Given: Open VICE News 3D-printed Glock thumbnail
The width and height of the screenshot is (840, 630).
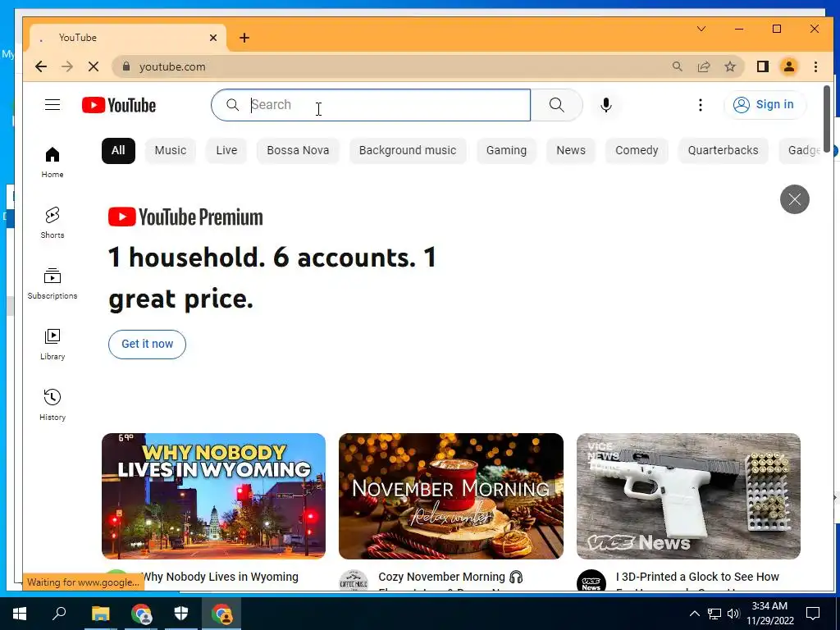Looking at the screenshot, I should (x=688, y=496).
